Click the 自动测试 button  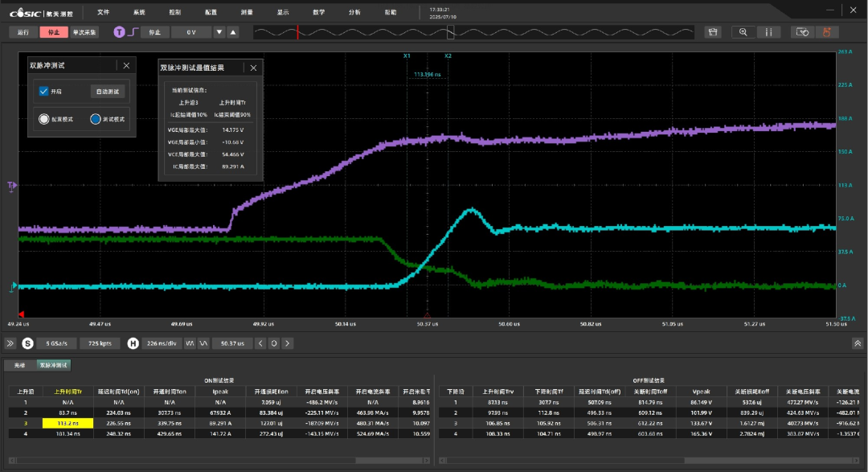(107, 92)
